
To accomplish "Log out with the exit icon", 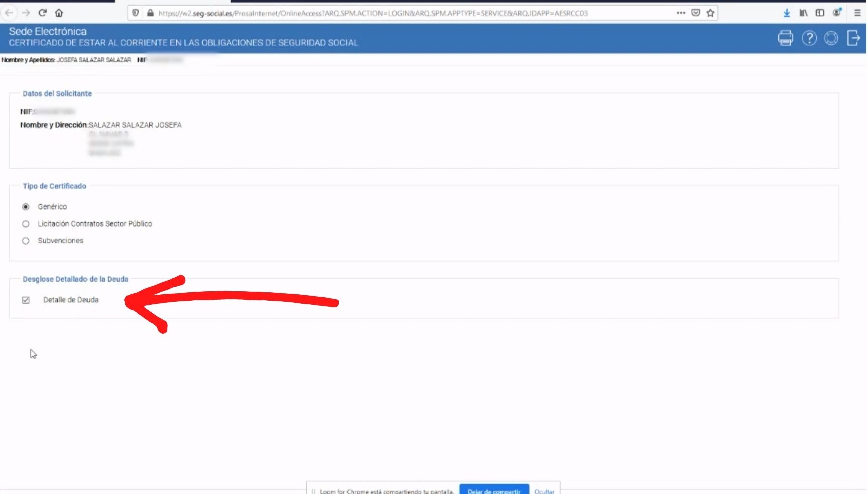I will click(853, 38).
